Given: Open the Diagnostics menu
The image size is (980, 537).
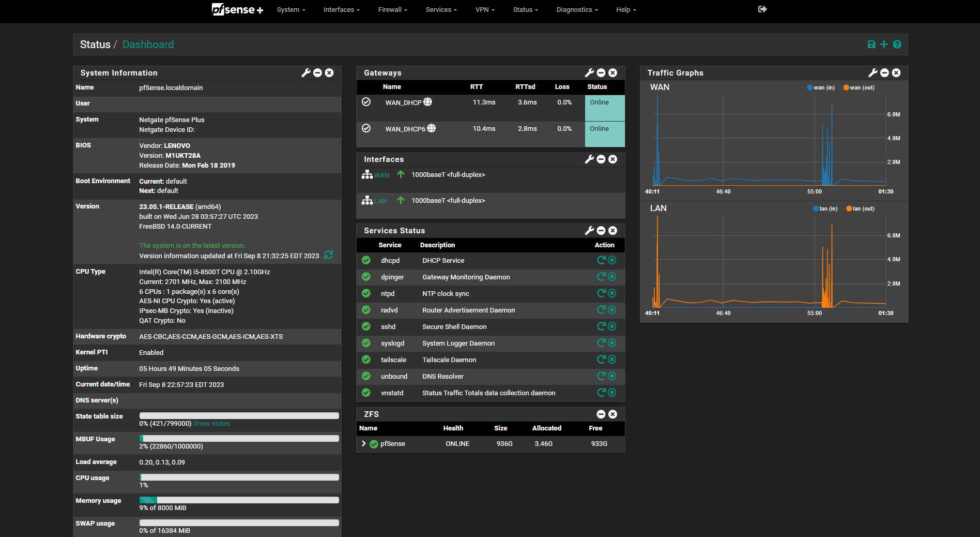Looking at the screenshot, I should coord(577,10).
